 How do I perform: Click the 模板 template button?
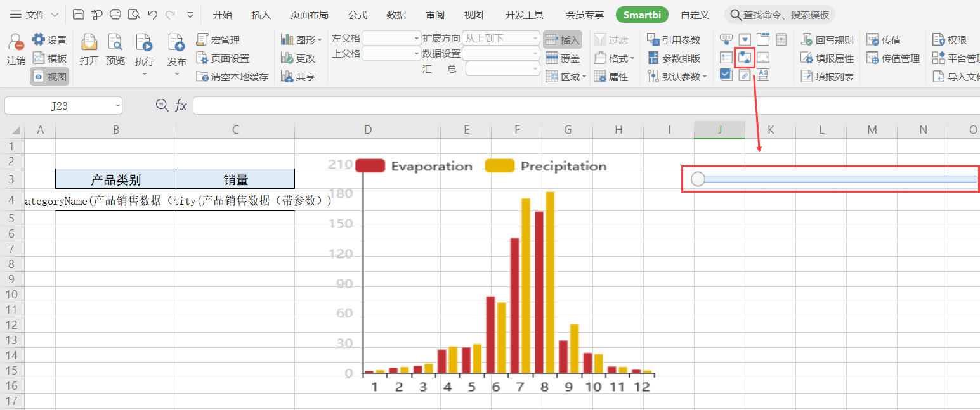point(49,58)
